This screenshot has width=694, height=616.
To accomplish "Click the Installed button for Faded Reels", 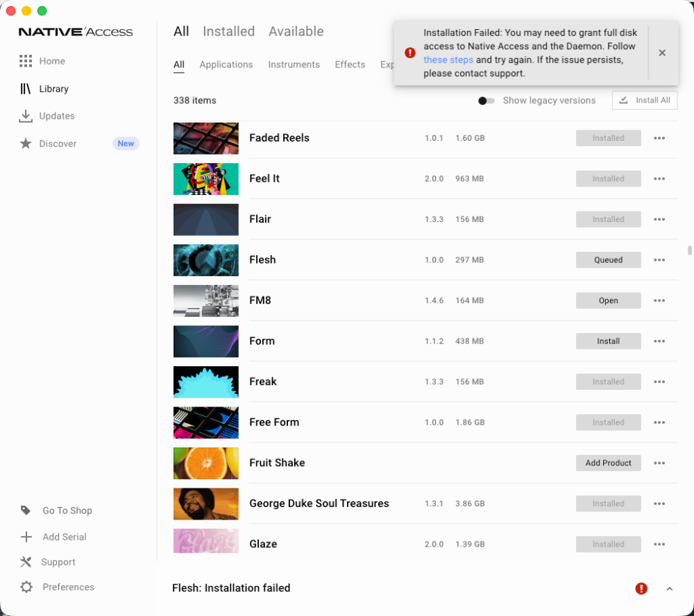I will (x=608, y=138).
